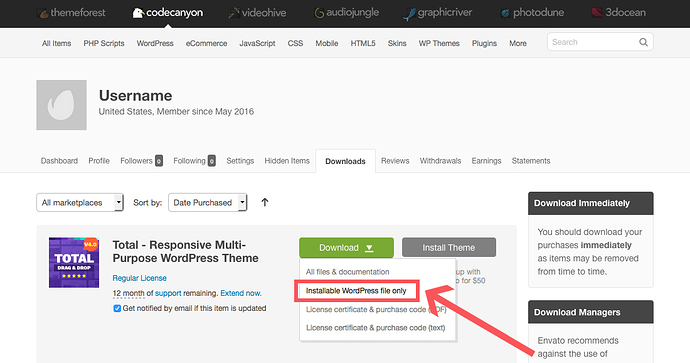Open the More categories menu
Image resolution: width=690 pixels, height=363 pixels.
(x=518, y=43)
